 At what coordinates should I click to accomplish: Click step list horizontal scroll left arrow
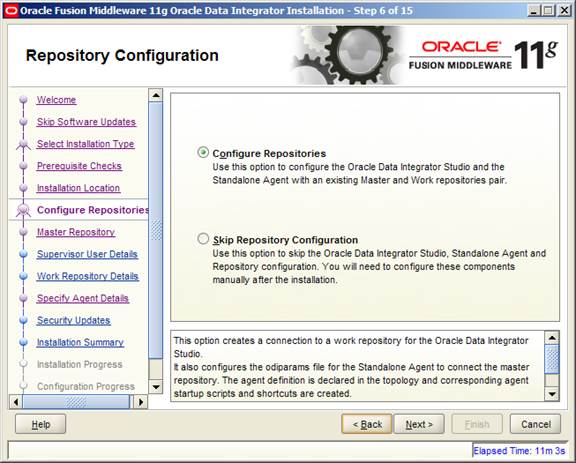[15, 402]
